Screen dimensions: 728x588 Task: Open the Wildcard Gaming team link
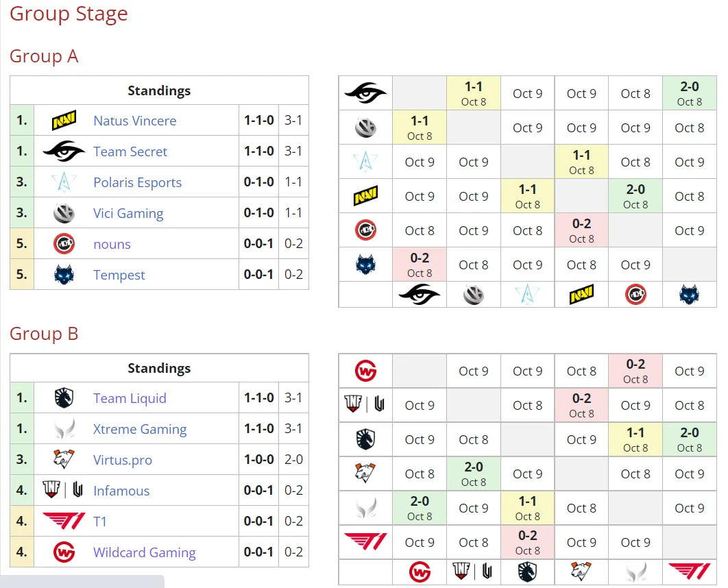[145, 552]
